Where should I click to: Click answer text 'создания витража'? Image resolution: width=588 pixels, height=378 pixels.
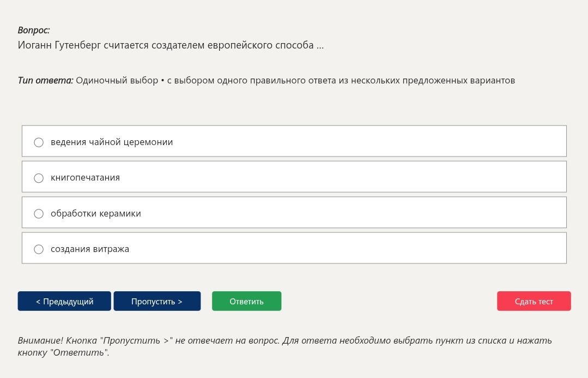(x=89, y=249)
